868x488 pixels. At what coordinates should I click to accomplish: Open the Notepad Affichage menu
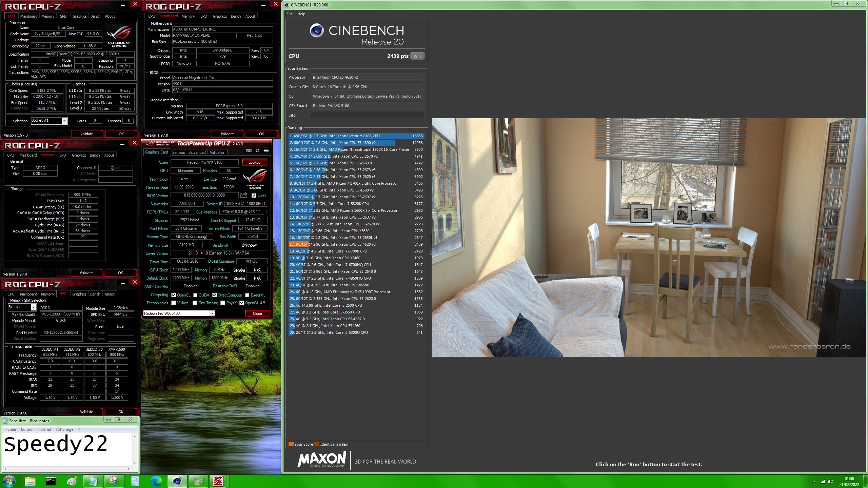coord(64,429)
